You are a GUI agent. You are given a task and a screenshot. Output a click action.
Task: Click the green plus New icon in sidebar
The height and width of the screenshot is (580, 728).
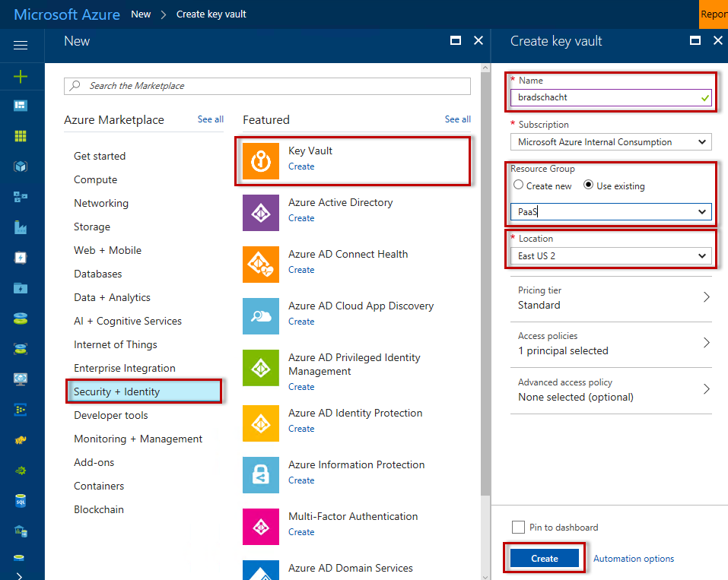click(21, 76)
